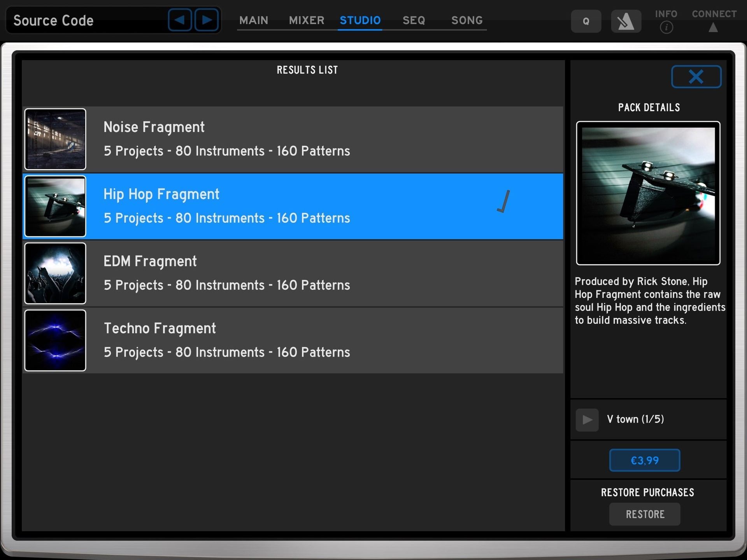Click the Hip Hop Fragment thumbnail

(55, 206)
